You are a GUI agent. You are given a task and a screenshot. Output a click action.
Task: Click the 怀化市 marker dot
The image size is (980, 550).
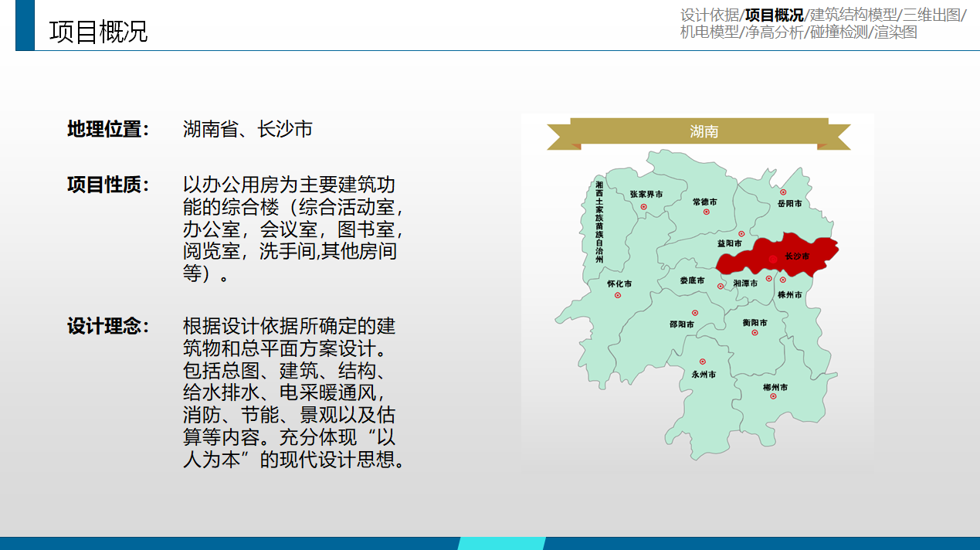[x=618, y=296]
